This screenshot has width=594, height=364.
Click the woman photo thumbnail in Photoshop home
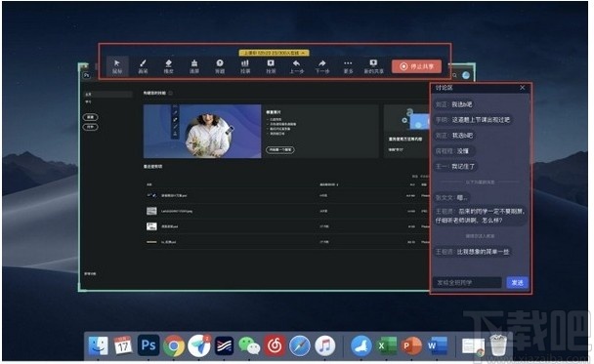pyautogui.click(x=202, y=131)
